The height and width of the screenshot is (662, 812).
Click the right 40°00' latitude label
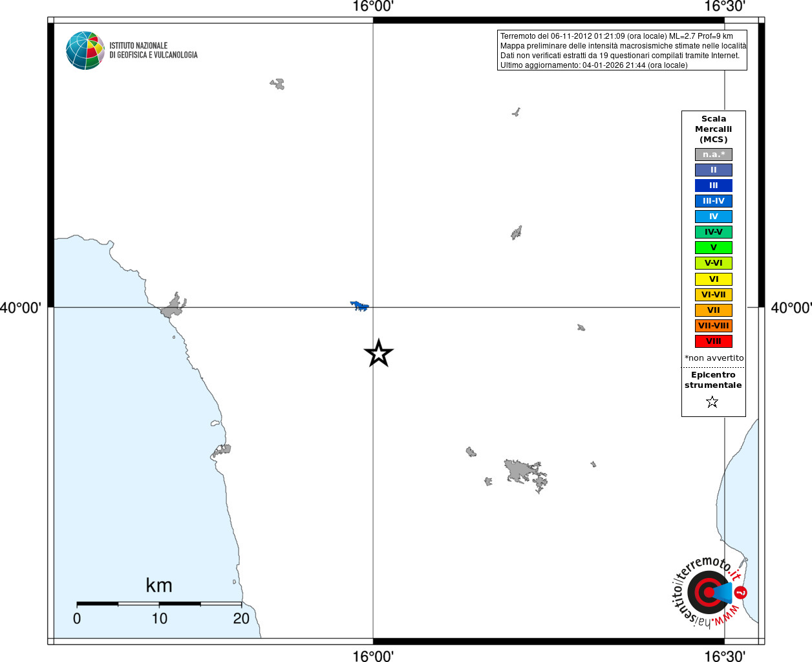(x=791, y=308)
